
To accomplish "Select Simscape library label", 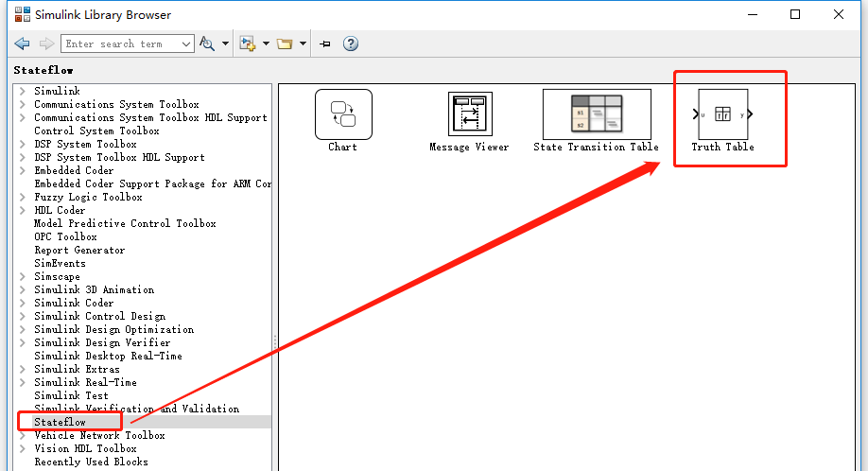I will tap(57, 276).
